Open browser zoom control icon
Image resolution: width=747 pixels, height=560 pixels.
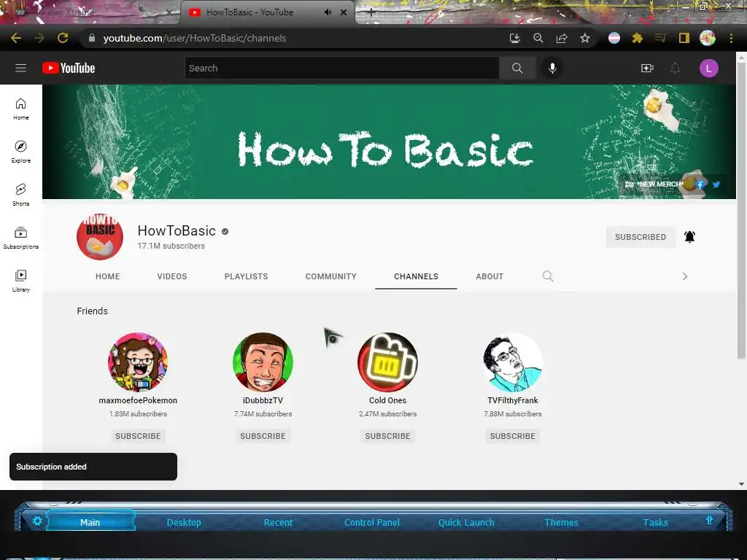(x=538, y=38)
